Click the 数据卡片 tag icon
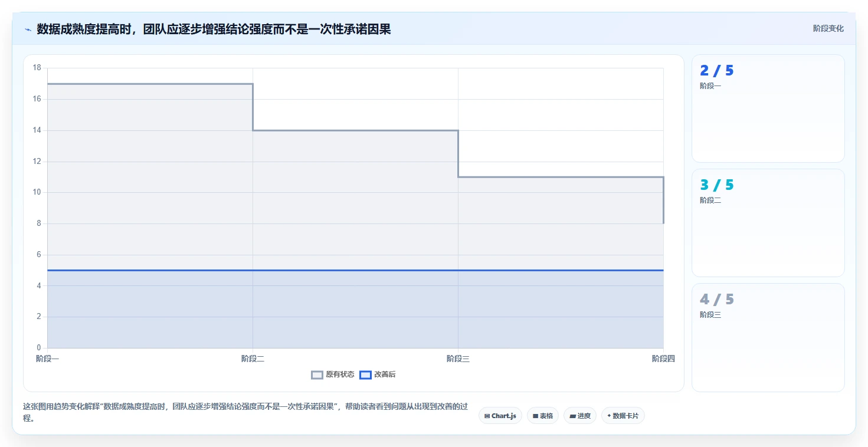Viewport: 868px width, 447px height. pos(609,416)
